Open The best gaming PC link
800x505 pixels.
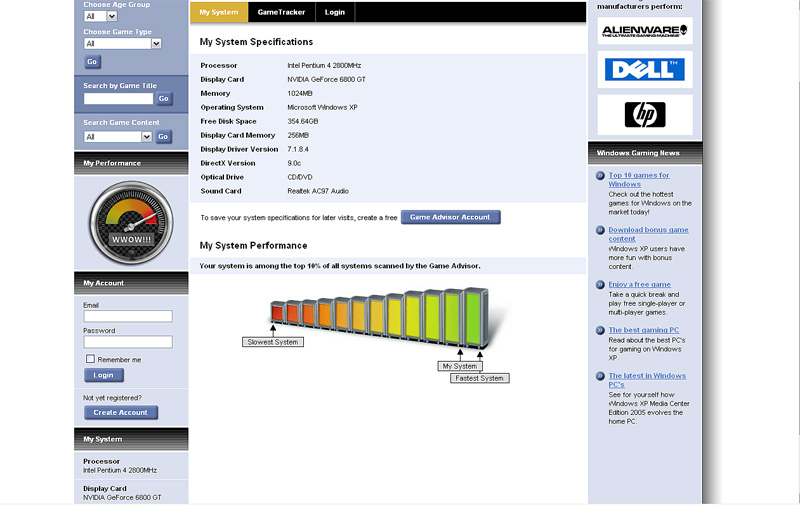click(x=643, y=330)
